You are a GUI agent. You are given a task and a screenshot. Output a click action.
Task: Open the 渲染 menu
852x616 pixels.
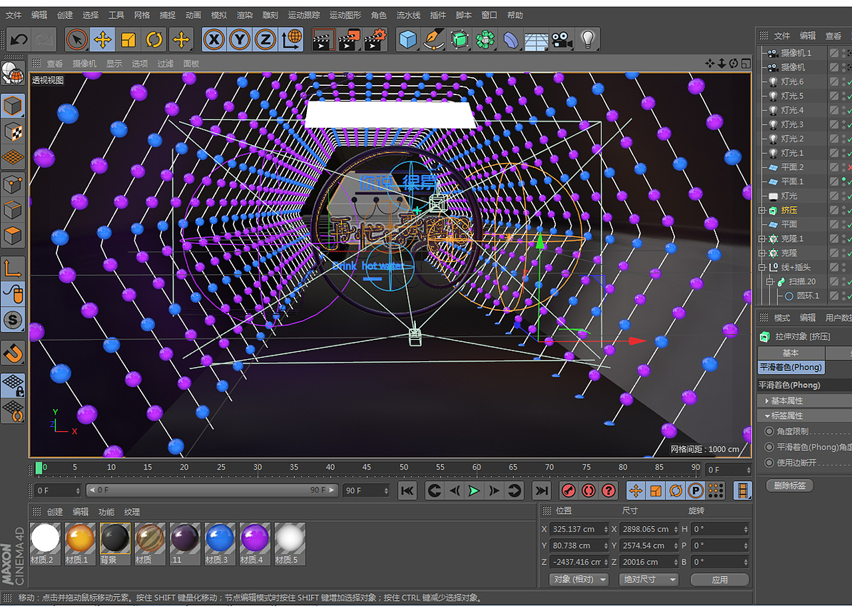(x=245, y=15)
